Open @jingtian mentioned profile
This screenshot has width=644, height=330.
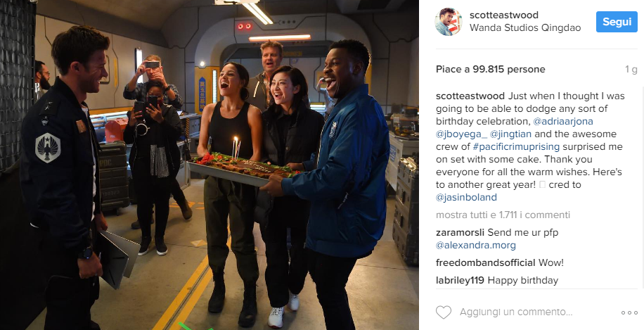click(511, 134)
